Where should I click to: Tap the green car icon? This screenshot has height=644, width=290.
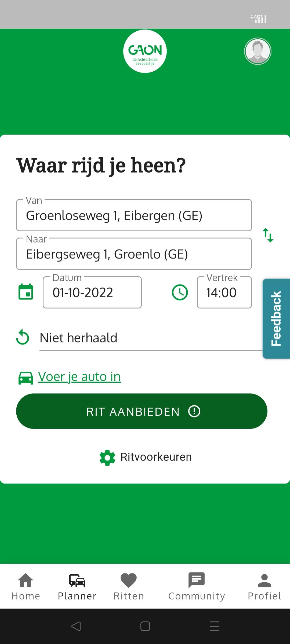26,378
